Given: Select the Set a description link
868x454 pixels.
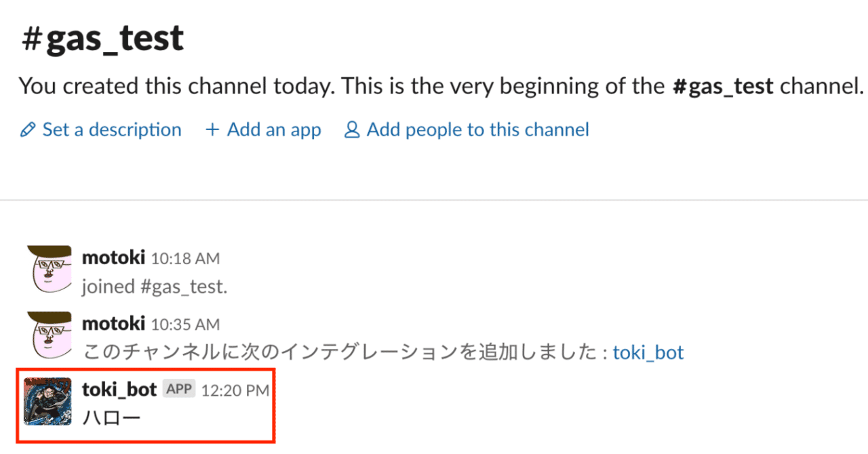Looking at the screenshot, I should point(112,130).
